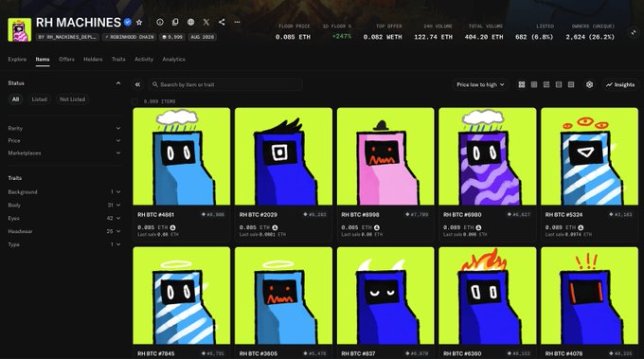Collapse the filter sidebar with double chevron
Viewport: 644px width, 359px height.
137,84
